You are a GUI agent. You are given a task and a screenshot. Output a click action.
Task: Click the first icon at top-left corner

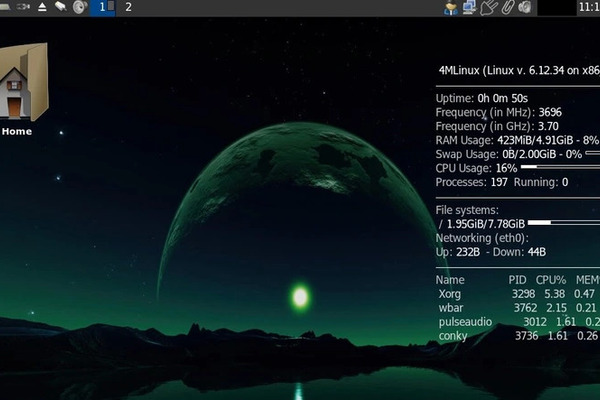pyautogui.click(x=6, y=7)
